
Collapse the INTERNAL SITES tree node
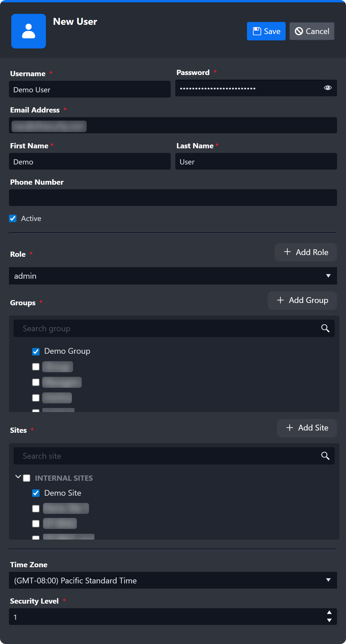pos(18,477)
